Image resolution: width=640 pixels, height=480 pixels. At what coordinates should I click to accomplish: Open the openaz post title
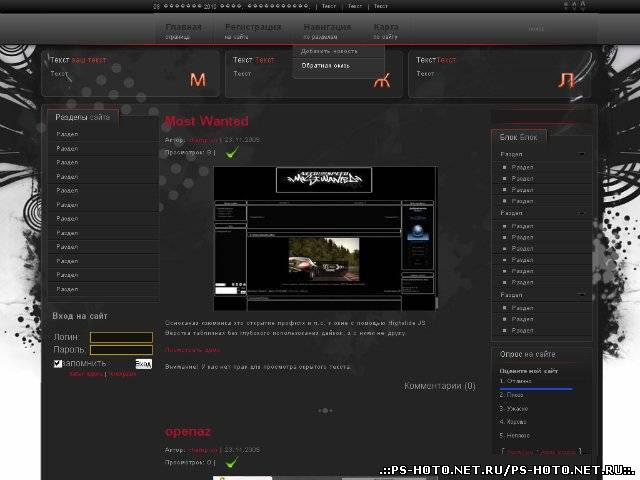coord(188,431)
